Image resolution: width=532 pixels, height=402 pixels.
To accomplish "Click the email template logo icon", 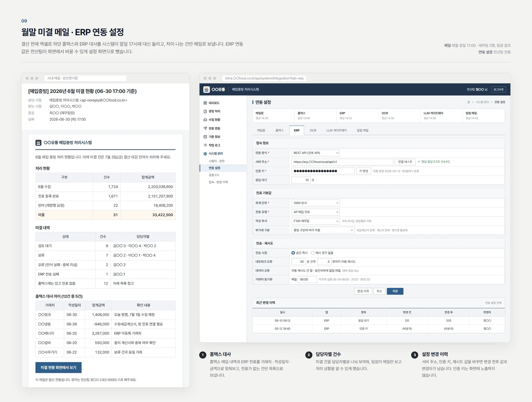I will (x=38, y=143).
